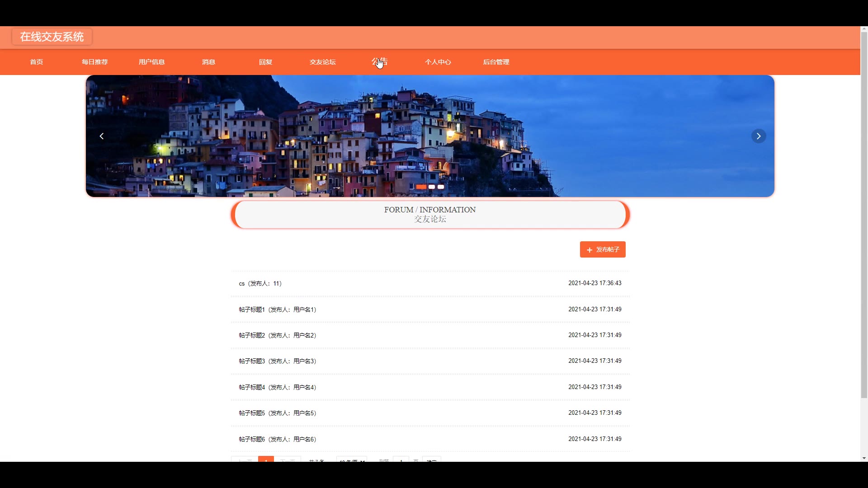
Task: Open the 交友论坛 menu item
Action: [x=323, y=62]
